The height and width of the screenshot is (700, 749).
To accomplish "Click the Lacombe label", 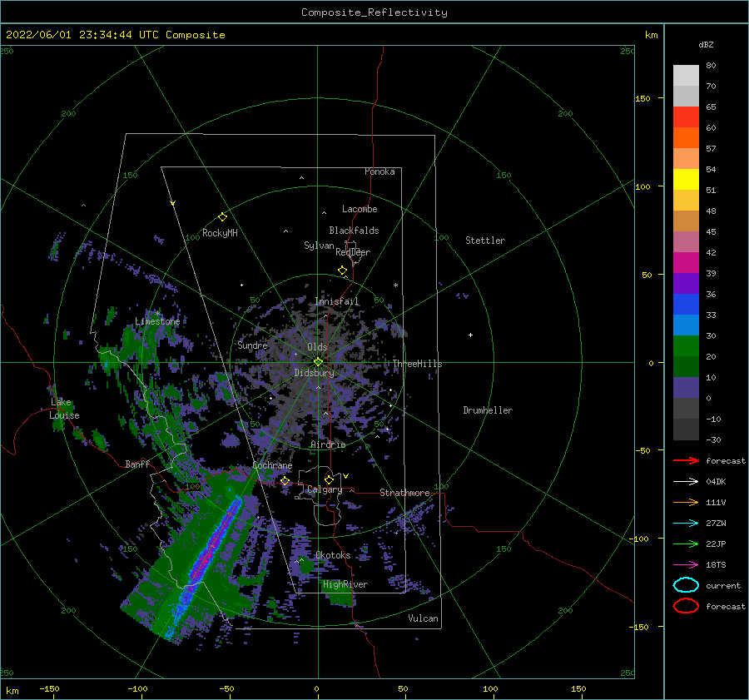I will click(360, 209).
